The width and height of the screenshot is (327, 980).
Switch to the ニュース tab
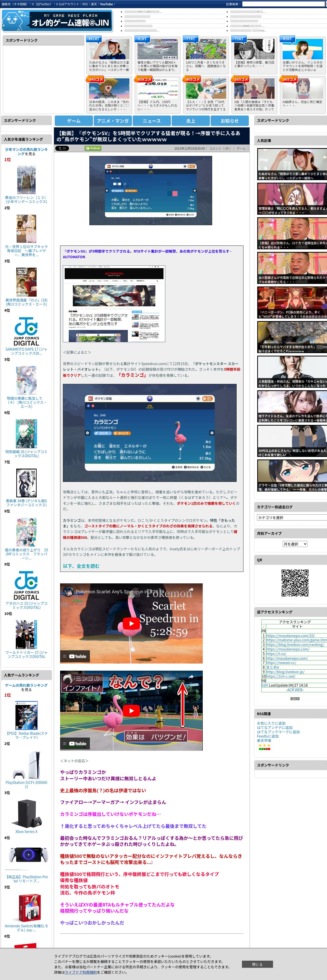coord(152,121)
